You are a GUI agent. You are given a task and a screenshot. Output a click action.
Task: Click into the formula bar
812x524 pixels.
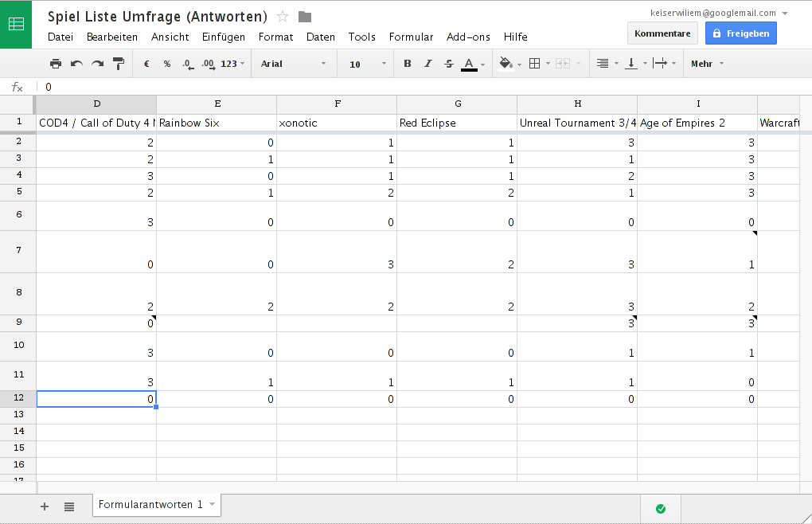tap(424, 87)
